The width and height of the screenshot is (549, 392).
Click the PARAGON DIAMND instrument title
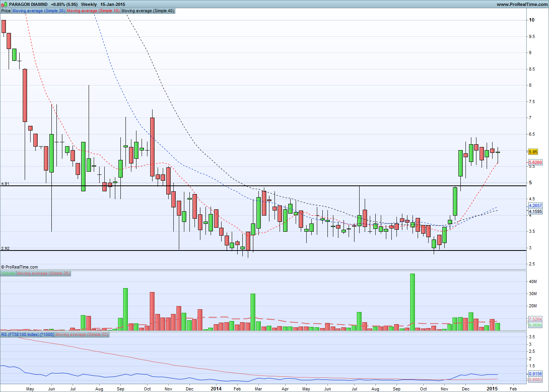(x=28, y=4)
